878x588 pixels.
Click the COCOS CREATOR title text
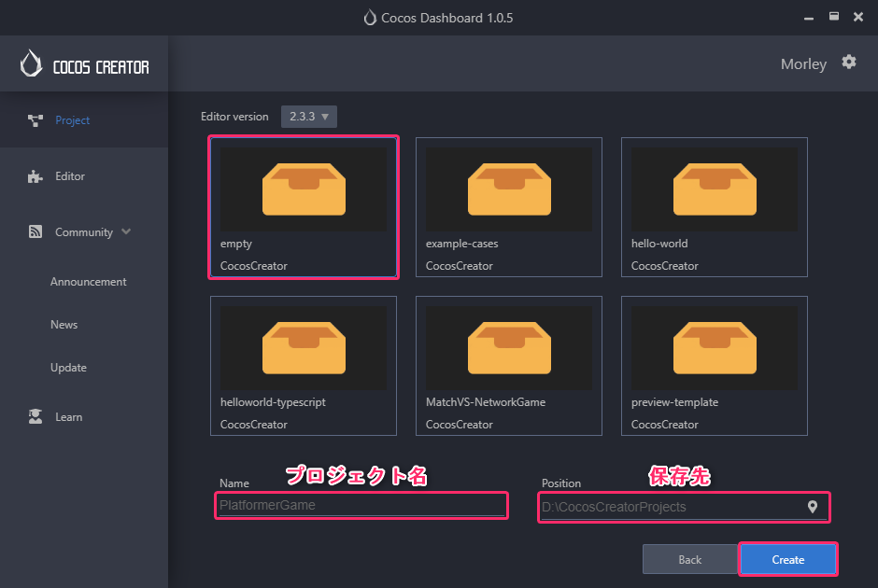coord(101,68)
